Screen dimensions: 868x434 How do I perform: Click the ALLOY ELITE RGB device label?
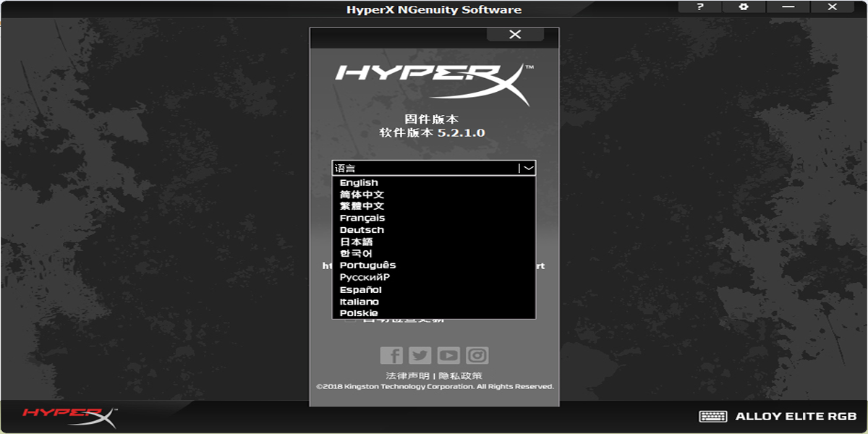pyautogui.click(x=796, y=417)
